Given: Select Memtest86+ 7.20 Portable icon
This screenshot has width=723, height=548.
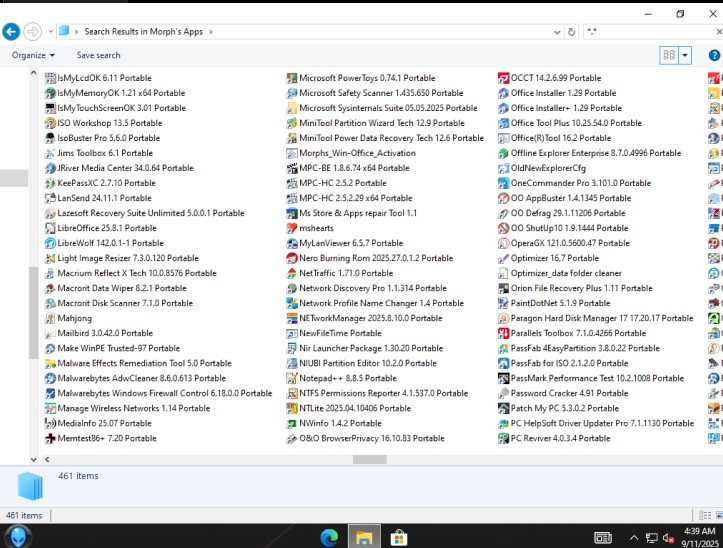Looking at the screenshot, I should [x=50, y=438].
